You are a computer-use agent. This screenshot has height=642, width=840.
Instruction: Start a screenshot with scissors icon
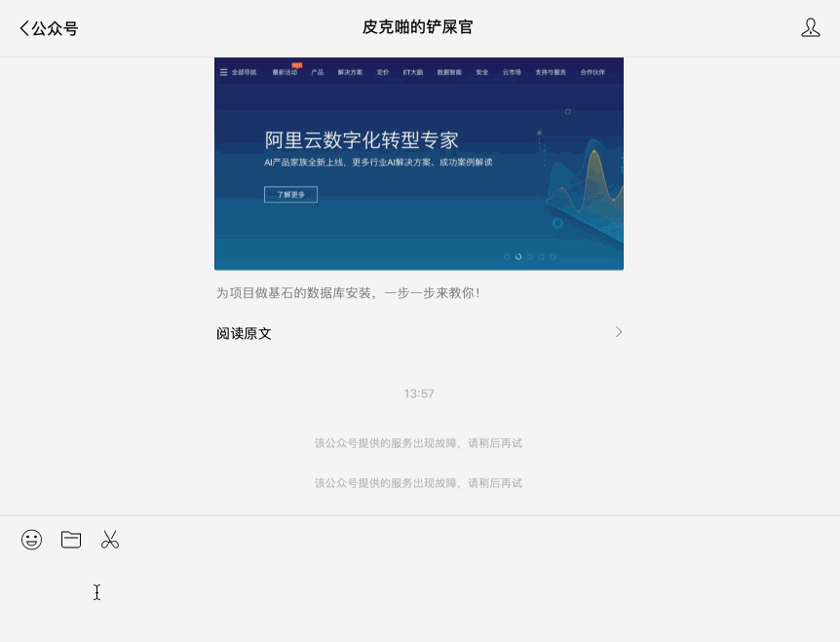coord(110,539)
